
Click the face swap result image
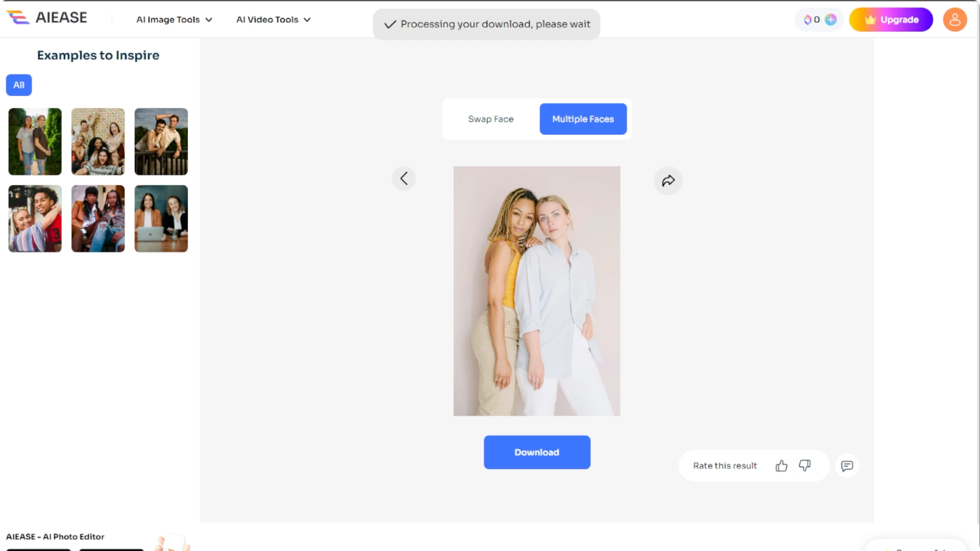(537, 291)
